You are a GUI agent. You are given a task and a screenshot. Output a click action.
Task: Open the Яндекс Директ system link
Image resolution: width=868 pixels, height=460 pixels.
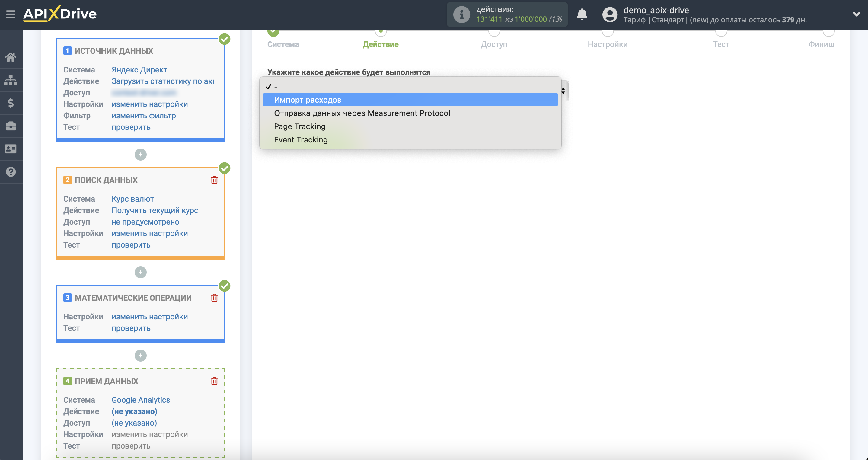point(139,69)
